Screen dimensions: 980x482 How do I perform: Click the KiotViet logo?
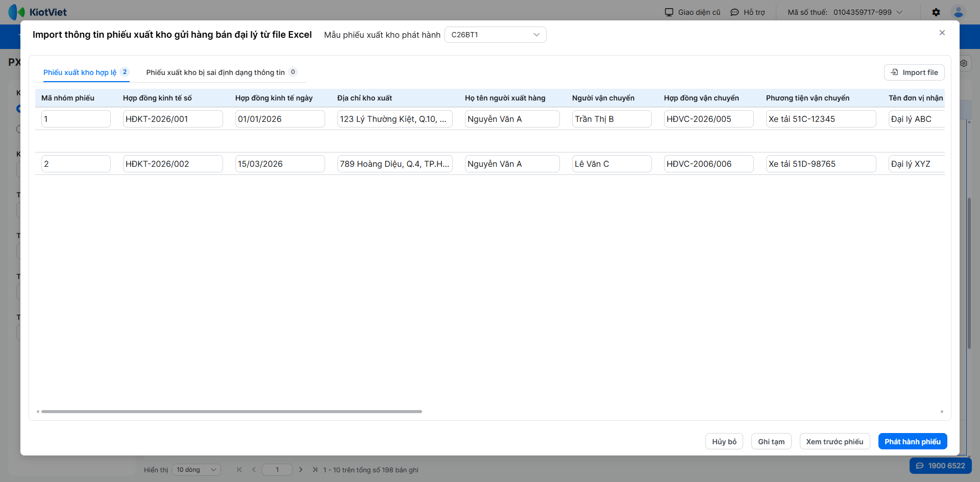point(37,12)
